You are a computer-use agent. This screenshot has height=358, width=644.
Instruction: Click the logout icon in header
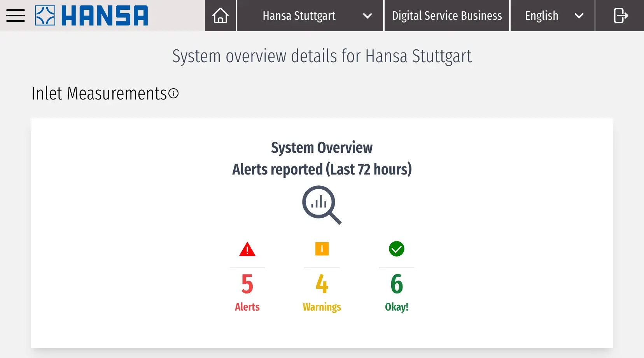(620, 16)
